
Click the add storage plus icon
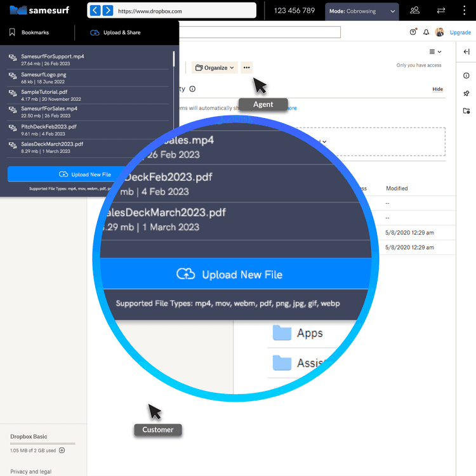(x=62, y=450)
